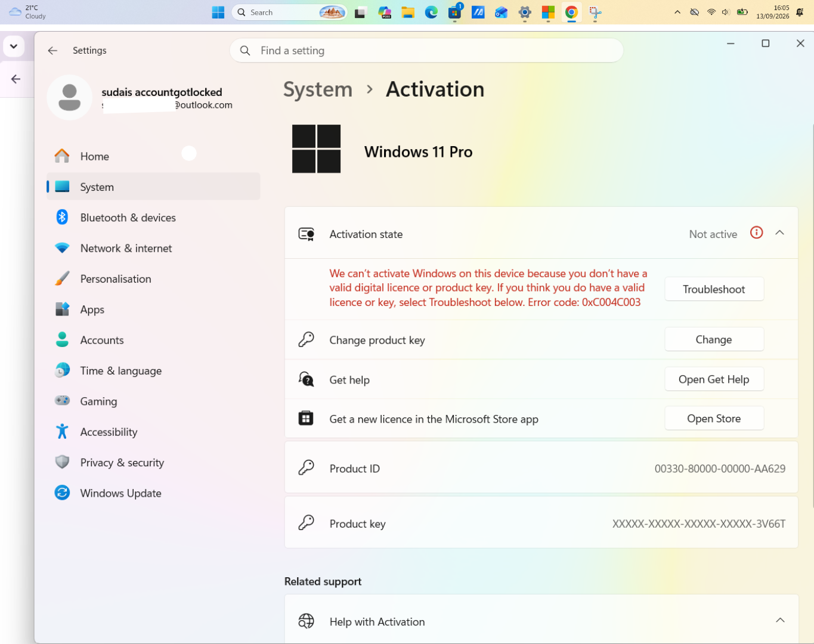
Task: Select System in the Settings sidebar
Action: click(x=153, y=187)
